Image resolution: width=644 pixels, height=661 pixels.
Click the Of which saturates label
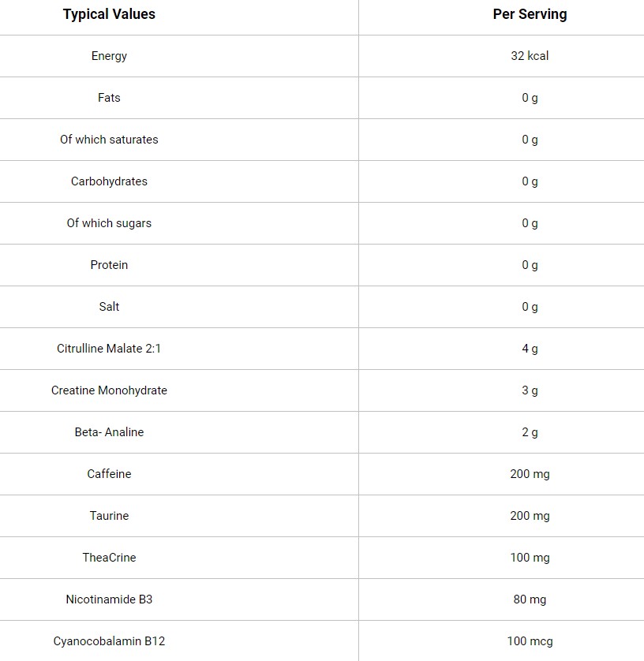pyautogui.click(x=109, y=139)
